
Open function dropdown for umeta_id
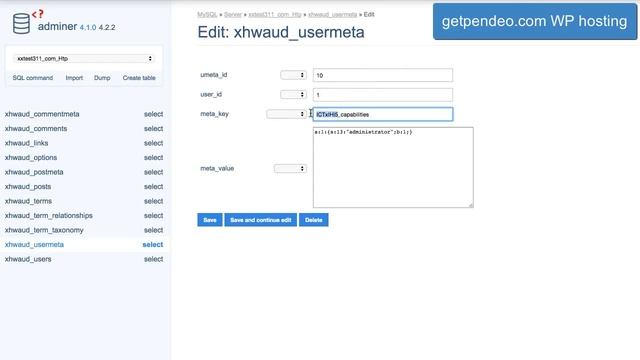293,75
